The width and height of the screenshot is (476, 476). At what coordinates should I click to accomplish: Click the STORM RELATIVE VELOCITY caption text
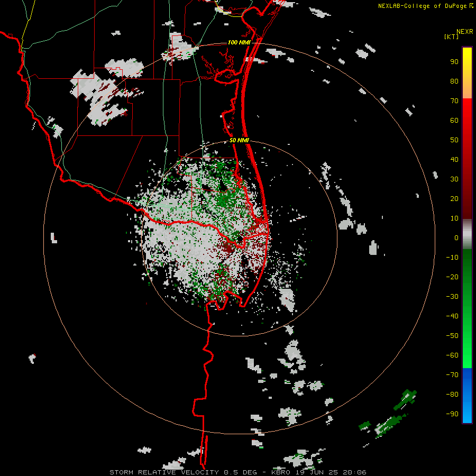pos(164,472)
